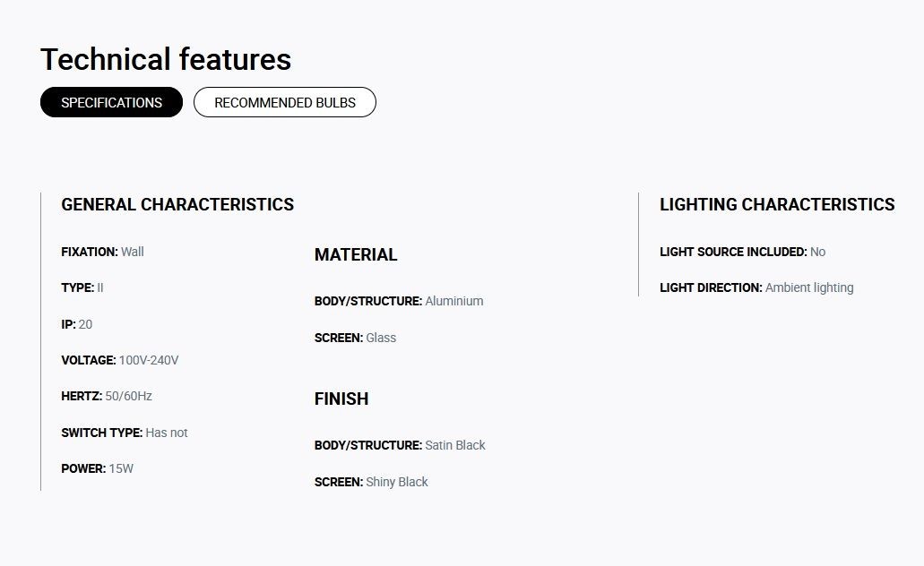Image resolution: width=924 pixels, height=566 pixels.
Task: Select the Type: II entry
Action: tap(82, 288)
